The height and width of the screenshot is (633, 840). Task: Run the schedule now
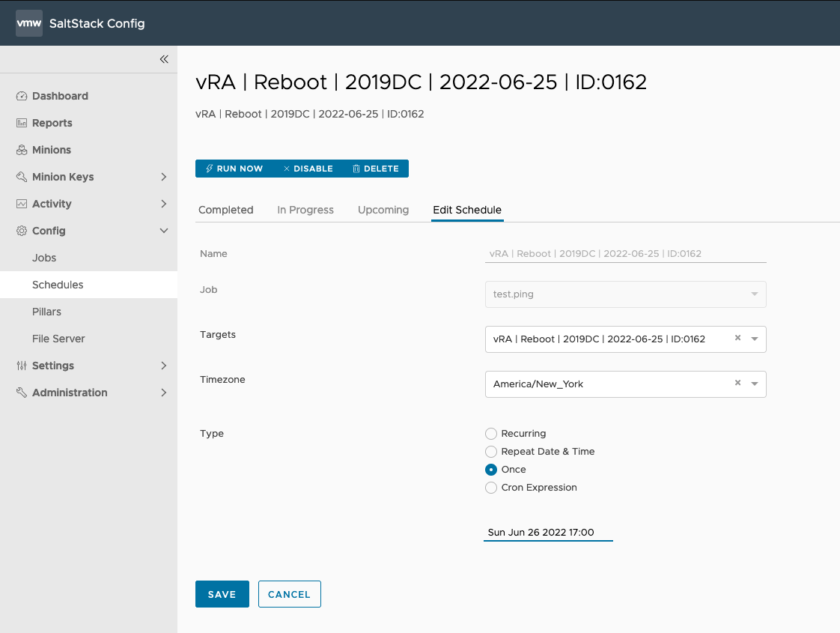(236, 169)
